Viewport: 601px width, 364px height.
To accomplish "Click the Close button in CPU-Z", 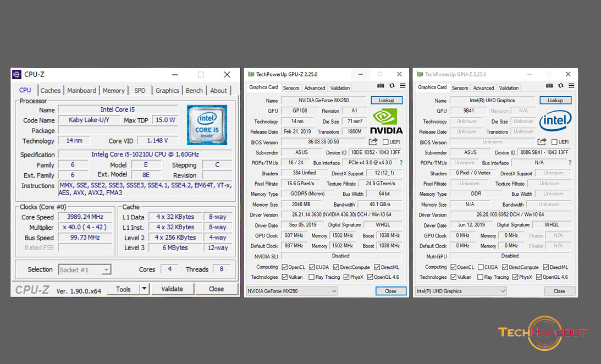I will point(217,289).
